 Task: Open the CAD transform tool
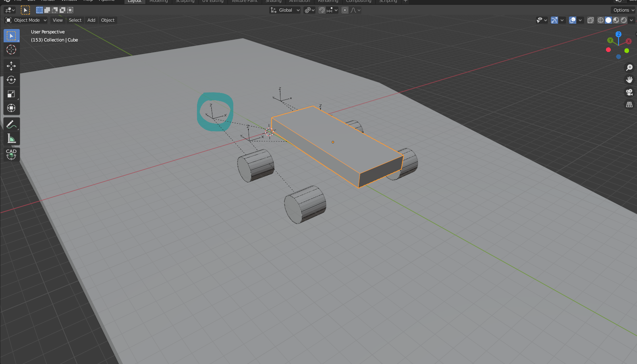click(x=11, y=154)
